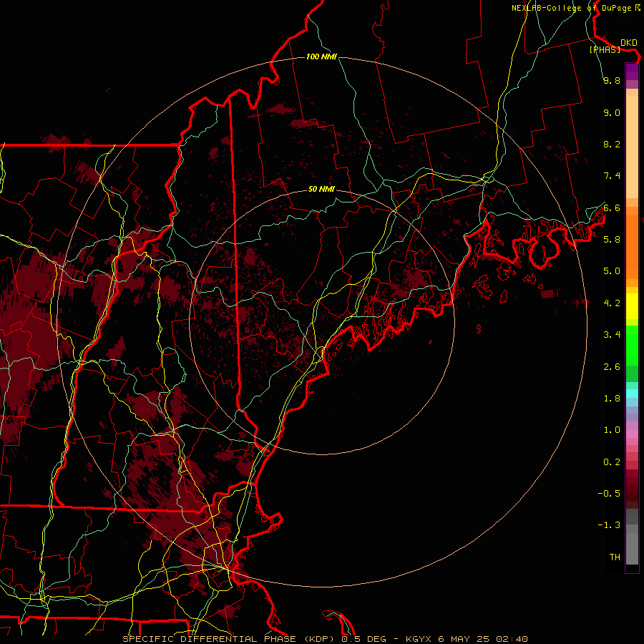
Task: Select the -0.5 scale value label
Action: pyautogui.click(x=609, y=494)
